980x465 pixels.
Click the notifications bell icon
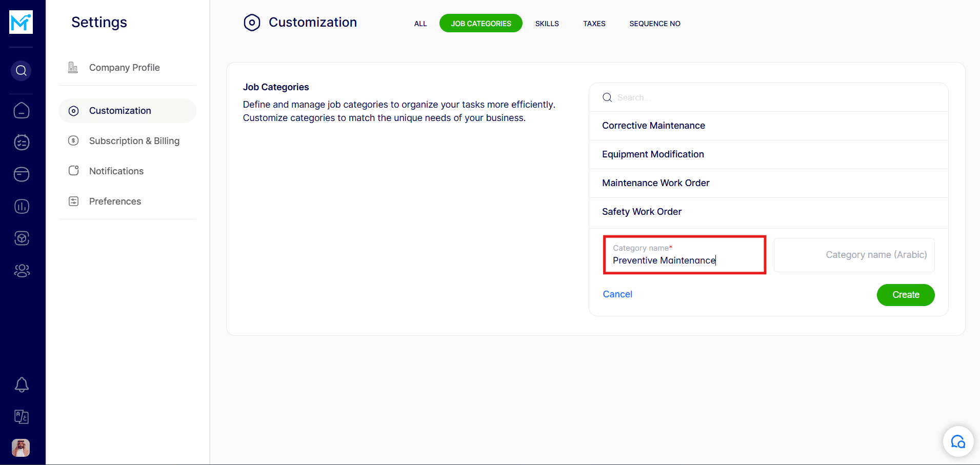(x=22, y=385)
